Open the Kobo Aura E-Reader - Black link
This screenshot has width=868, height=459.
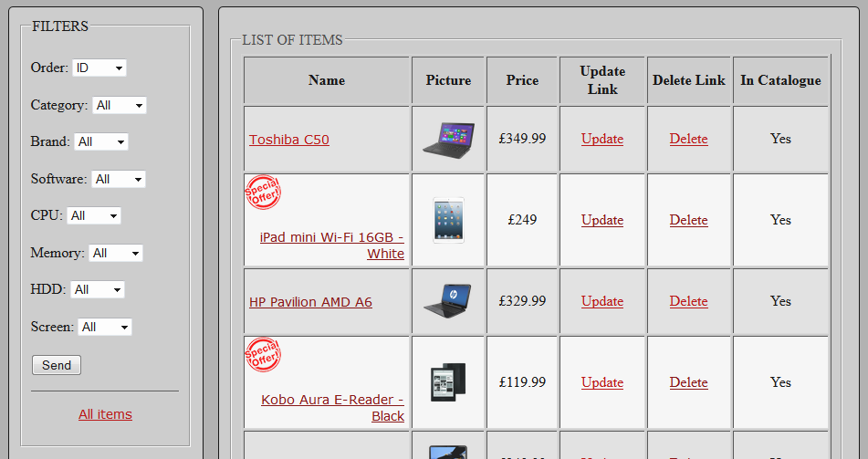click(333, 408)
